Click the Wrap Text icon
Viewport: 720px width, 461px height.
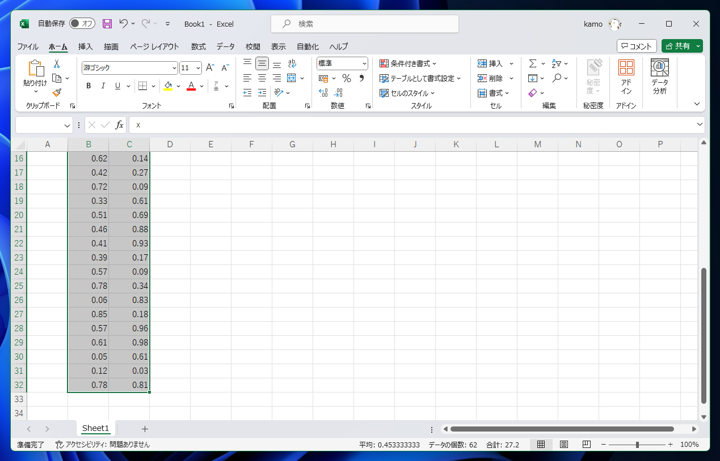click(x=292, y=63)
